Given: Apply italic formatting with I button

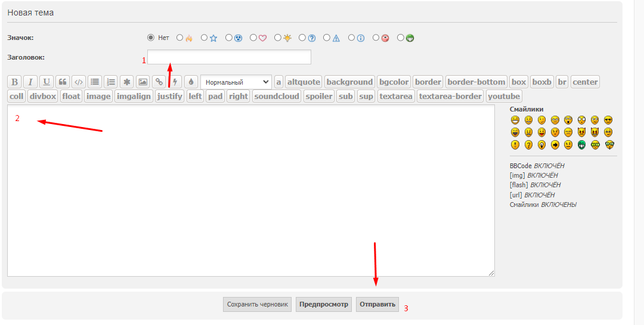Looking at the screenshot, I should tap(30, 82).
